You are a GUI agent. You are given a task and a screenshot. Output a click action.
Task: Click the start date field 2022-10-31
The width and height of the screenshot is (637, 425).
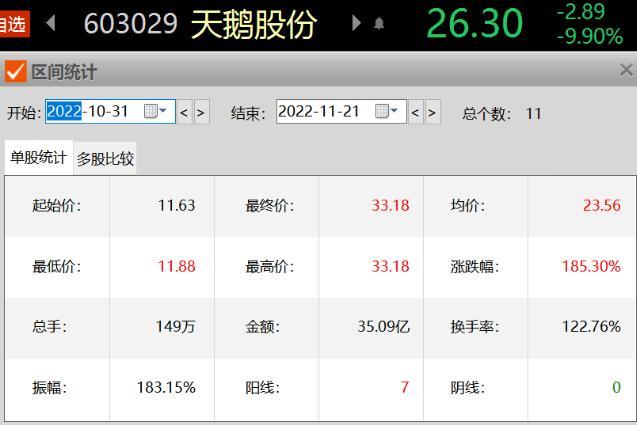coord(92,112)
